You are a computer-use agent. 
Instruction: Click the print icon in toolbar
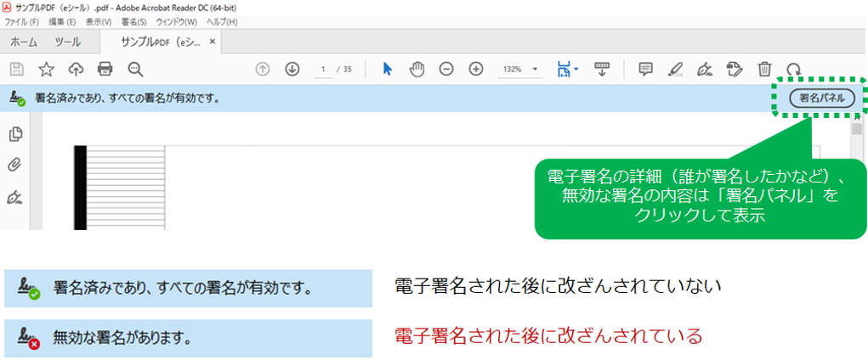[105, 69]
